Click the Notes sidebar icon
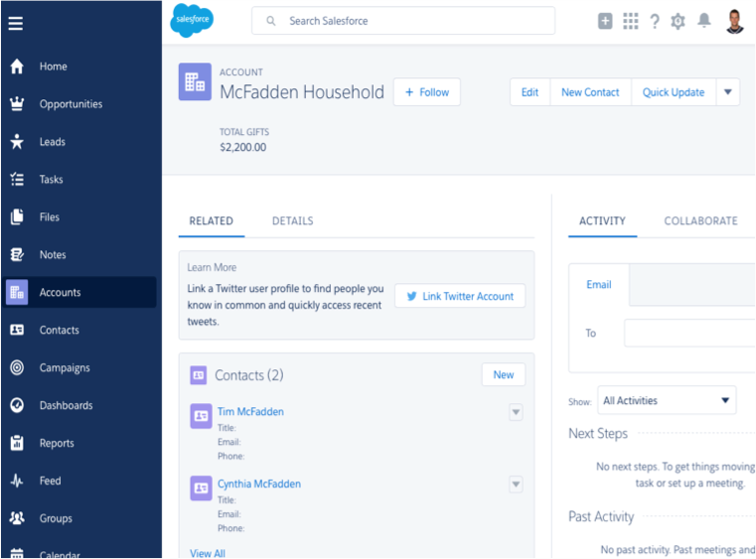 point(17,254)
